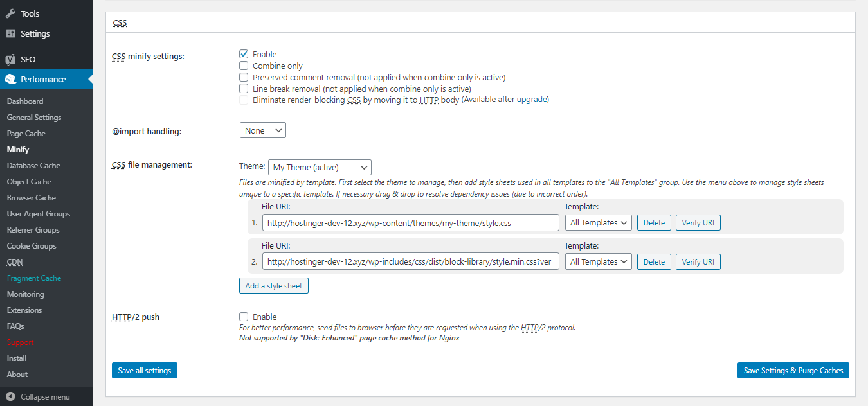Image resolution: width=868 pixels, height=406 pixels.
Task: Click the upgrade link
Action: click(532, 100)
